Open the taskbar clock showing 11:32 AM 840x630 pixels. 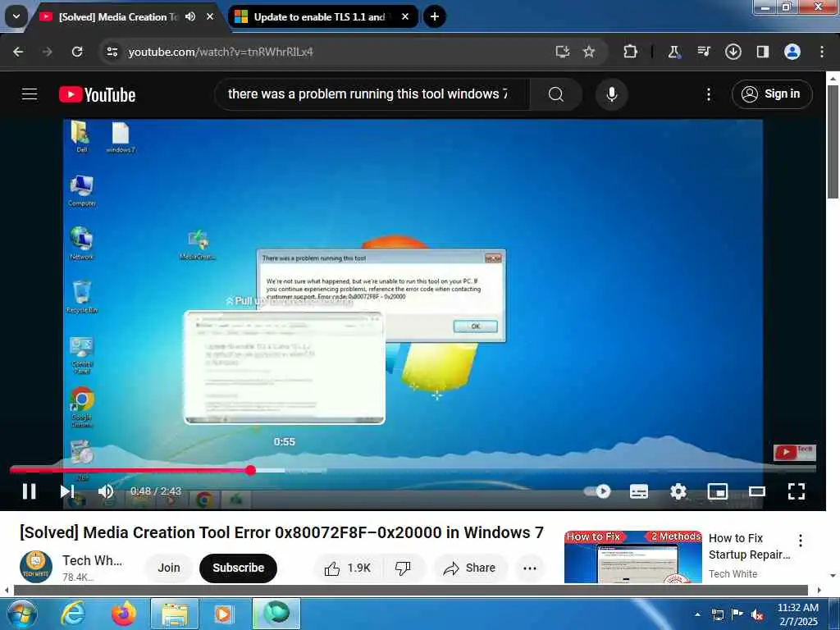pos(798,614)
